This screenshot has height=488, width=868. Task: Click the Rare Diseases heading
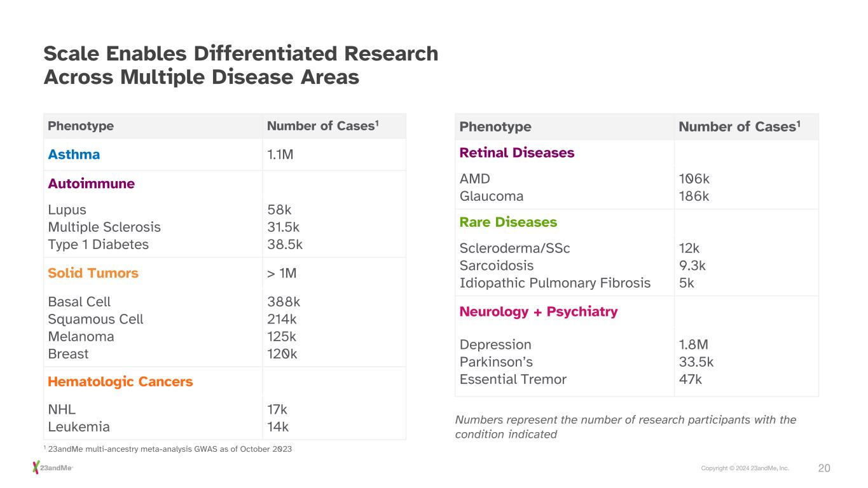point(507,222)
